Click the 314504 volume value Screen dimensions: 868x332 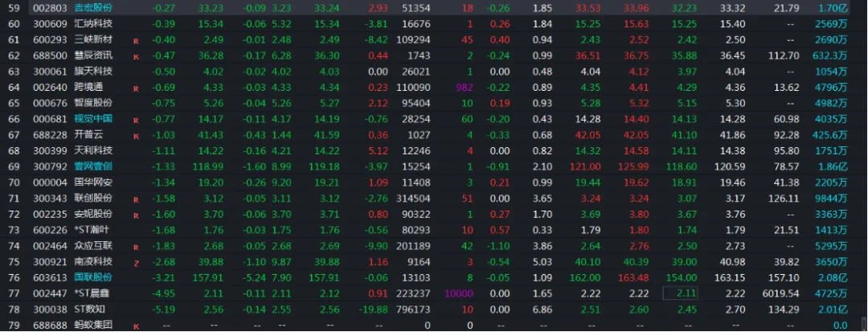pyautogui.click(x=413, y=198)
